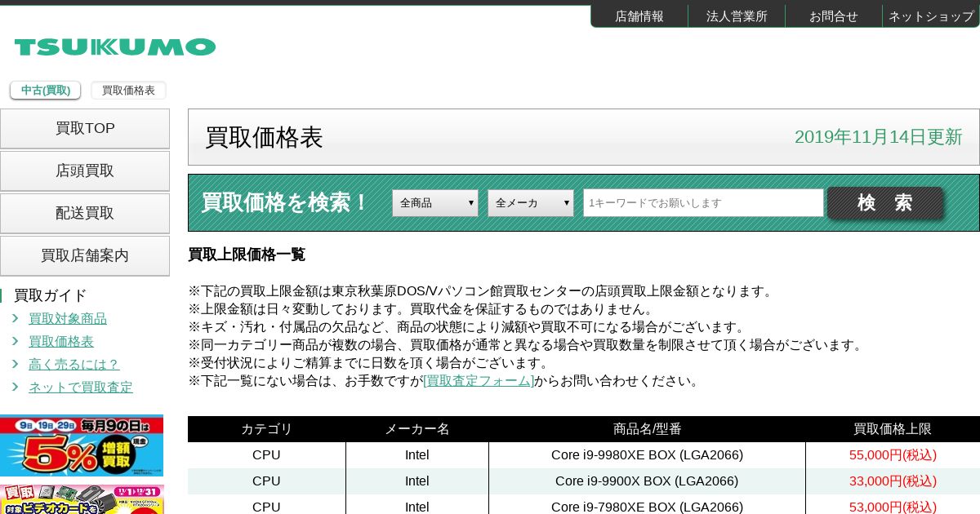The width and height of the screenshot is (980, 514).
Task: Click the 買取価格表 page heading
Action: click(264, 137)
